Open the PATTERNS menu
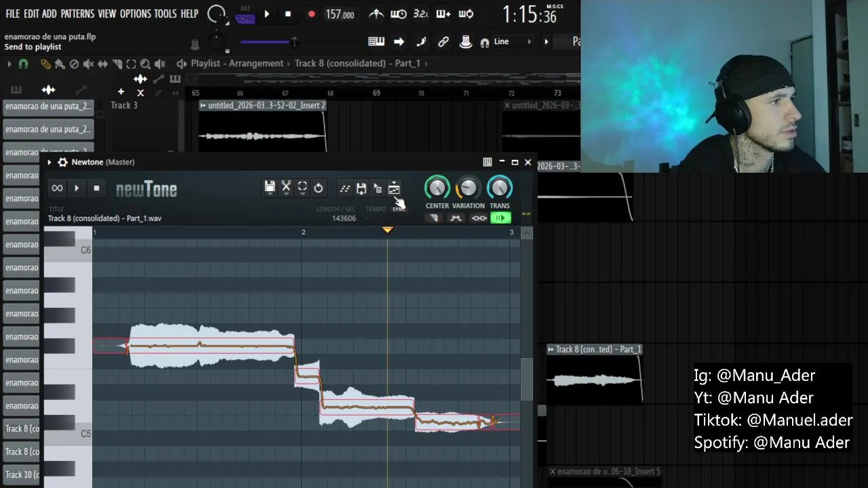 click(x=77, y=14)
